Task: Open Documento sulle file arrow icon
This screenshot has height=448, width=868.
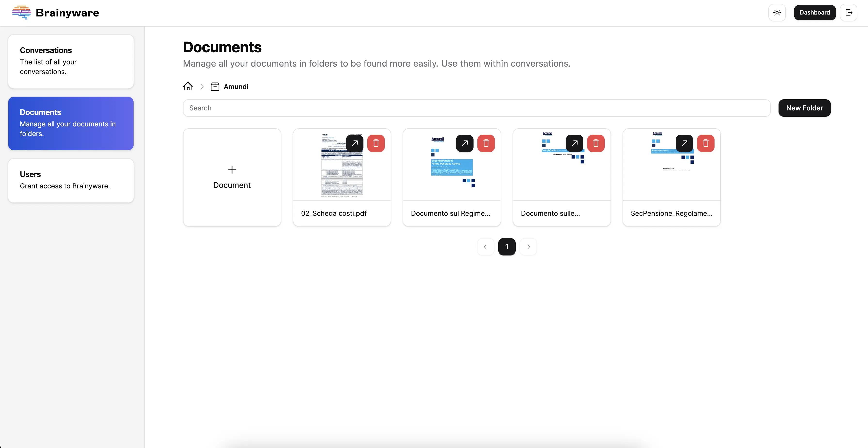Action: (x=575, y=143)
